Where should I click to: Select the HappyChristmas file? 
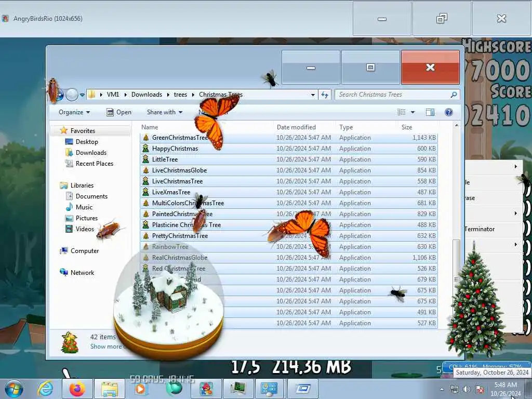point(289,149)
